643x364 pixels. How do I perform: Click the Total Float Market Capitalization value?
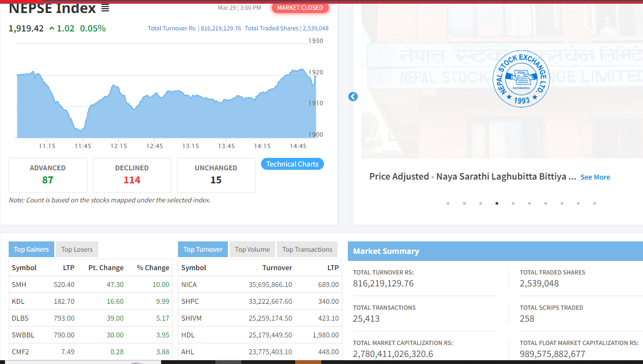pos(552,354)
